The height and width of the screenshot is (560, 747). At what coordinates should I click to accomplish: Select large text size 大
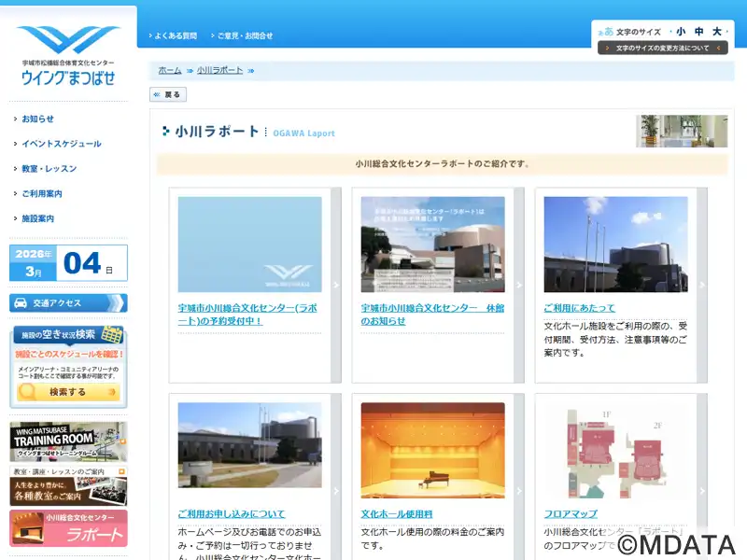[716, 32]
